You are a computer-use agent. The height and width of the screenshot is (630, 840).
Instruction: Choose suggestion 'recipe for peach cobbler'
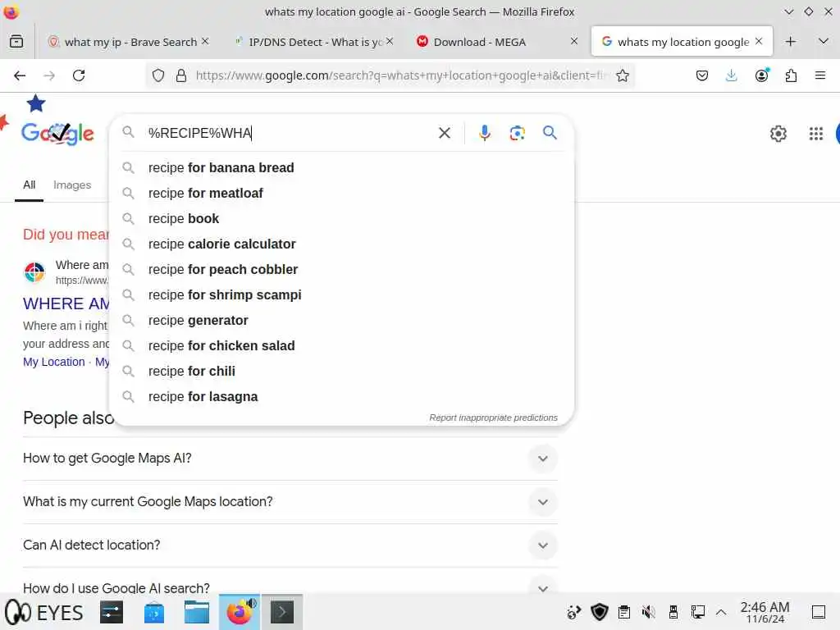pos(341,269)
